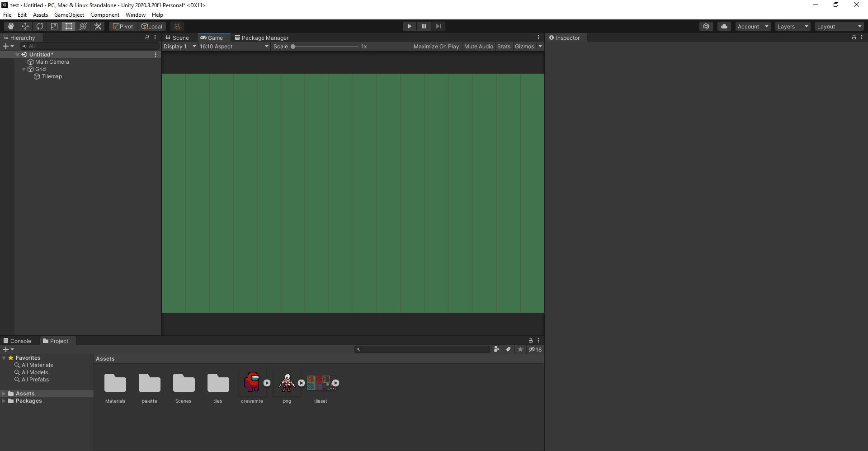This screenshot has width=868, height=451.
Task: Click the Stats button in Game view
Action: pos(504,47)
